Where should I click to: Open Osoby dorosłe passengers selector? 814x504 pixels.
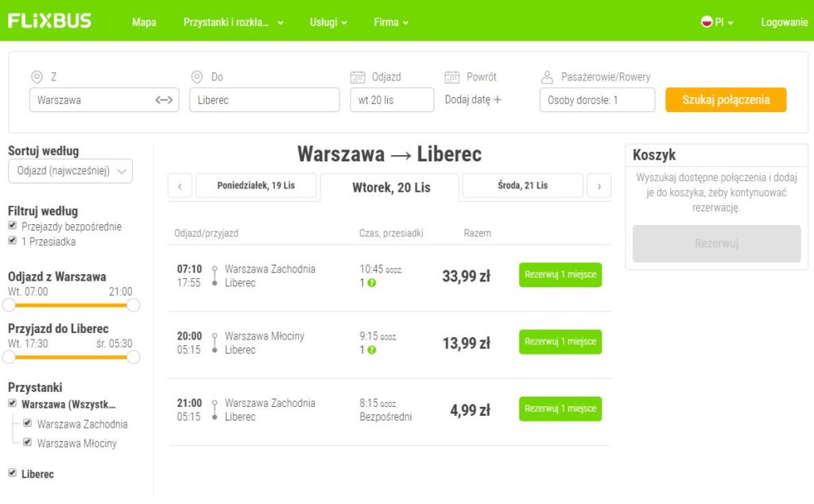597,100
